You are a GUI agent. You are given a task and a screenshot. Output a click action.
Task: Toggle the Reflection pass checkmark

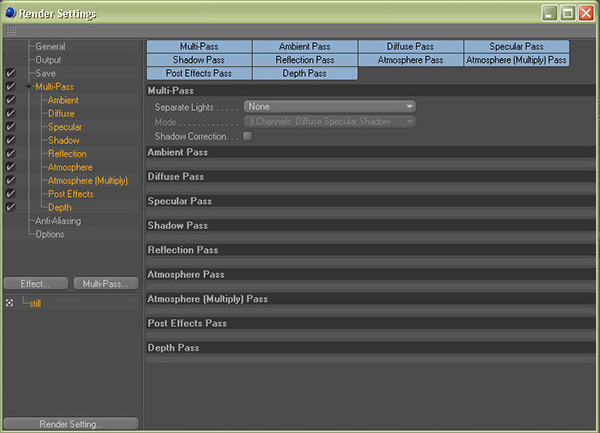tap(10, 154)
